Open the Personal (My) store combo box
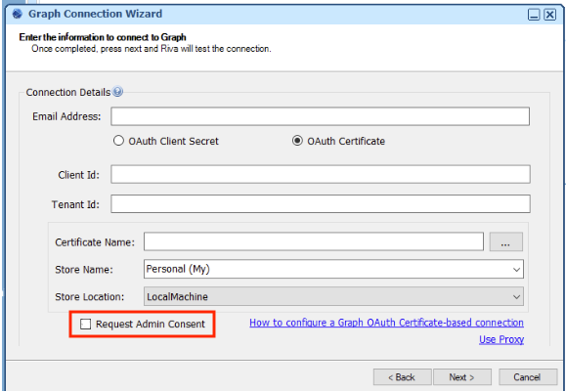 pyautogui.click(x=333, y=269)
